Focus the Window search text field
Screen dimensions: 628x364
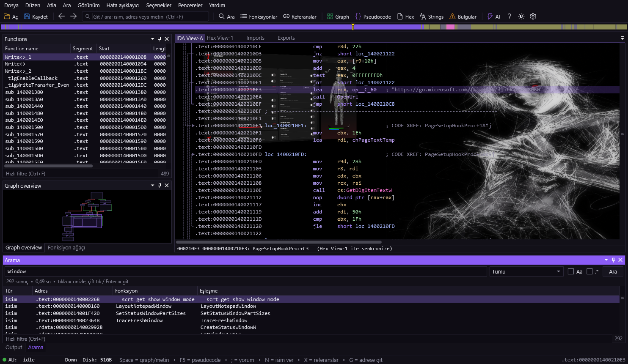(x=245, y=271)
